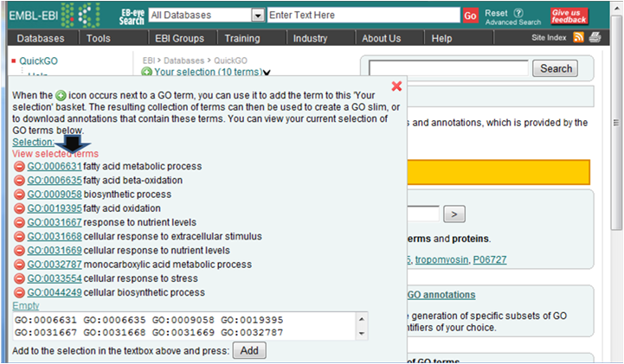Click the tropomyosin example link
The width and height of the screenshot is (624, 364).
point(441,259)
